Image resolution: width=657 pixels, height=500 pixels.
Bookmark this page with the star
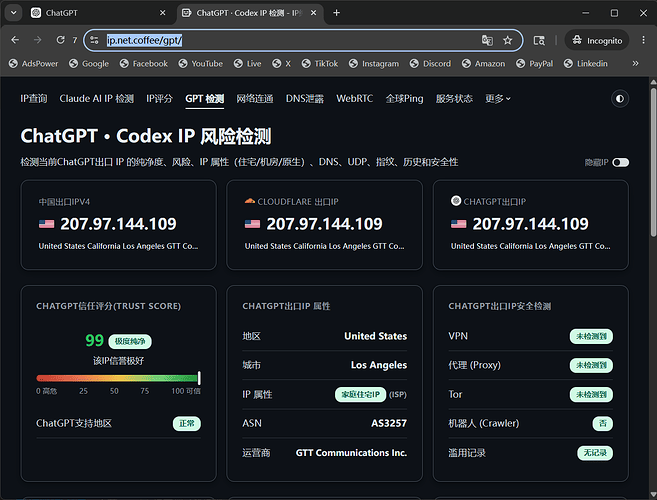click(x=508, y=40)
